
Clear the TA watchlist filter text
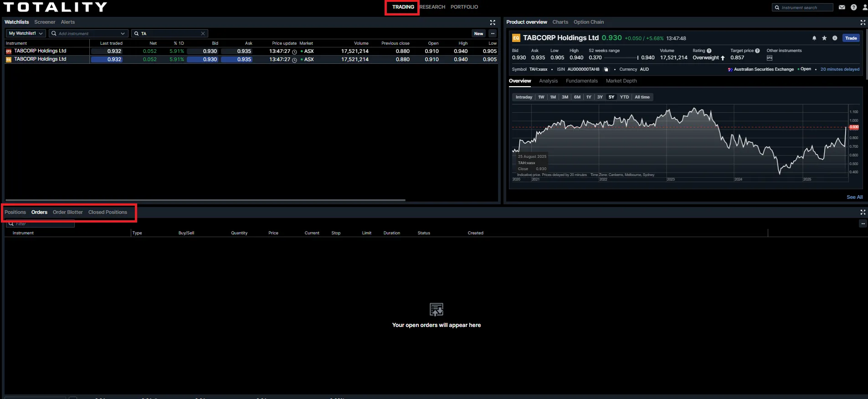[x=203, y=33]
